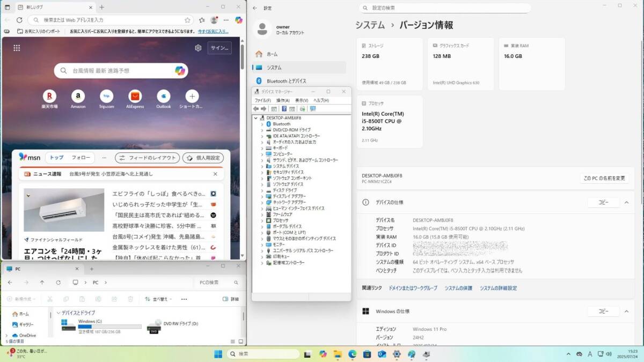
Task: Switch to フォロー tab in msn feed
Action: coord(81,158)
